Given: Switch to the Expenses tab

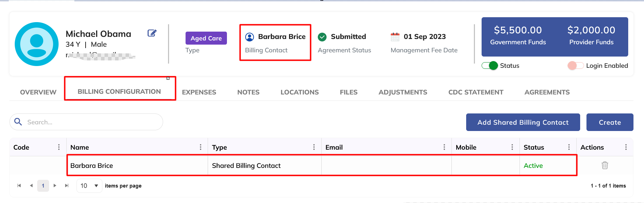Looking at the screenshot, I should 199,92.
